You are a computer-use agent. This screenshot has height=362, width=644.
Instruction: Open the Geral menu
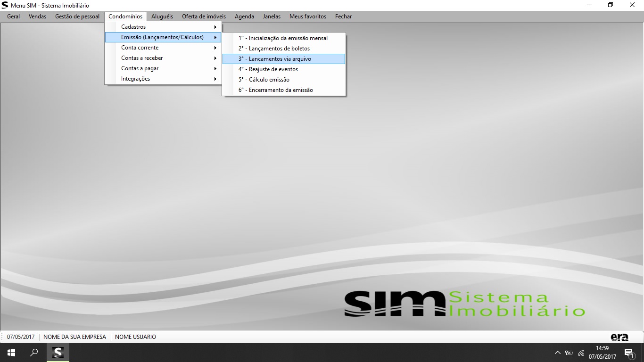(13, 16)
